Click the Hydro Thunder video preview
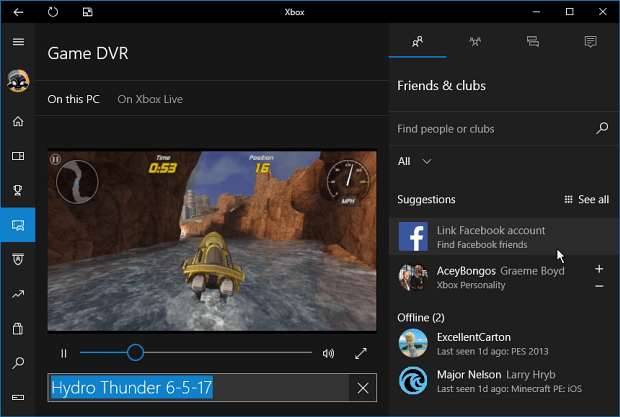This screenshot has width=620, height=417. [212, 240]
